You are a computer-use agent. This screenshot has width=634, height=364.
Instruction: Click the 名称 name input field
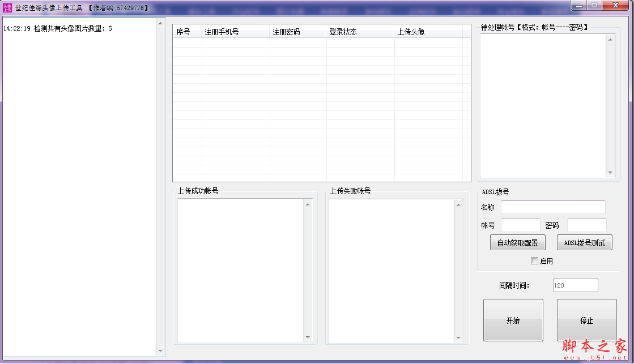[553, 207]
